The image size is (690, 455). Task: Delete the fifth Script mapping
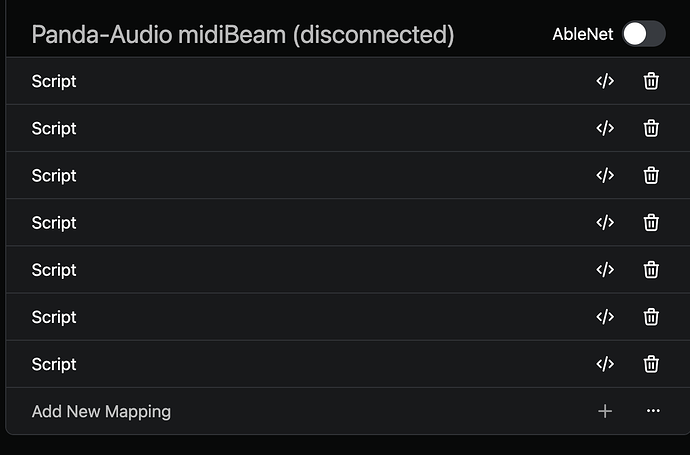coord(651,269)
